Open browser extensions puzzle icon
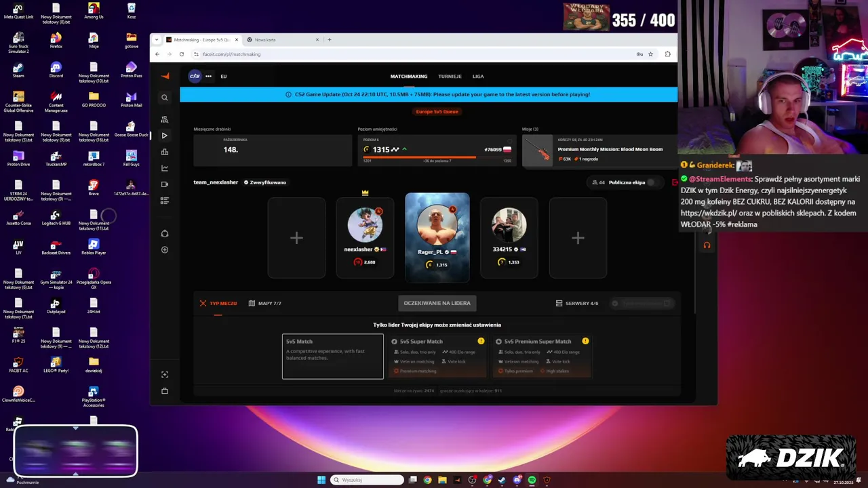This screenshot has height=488, width=868. (x=668, y=54)
